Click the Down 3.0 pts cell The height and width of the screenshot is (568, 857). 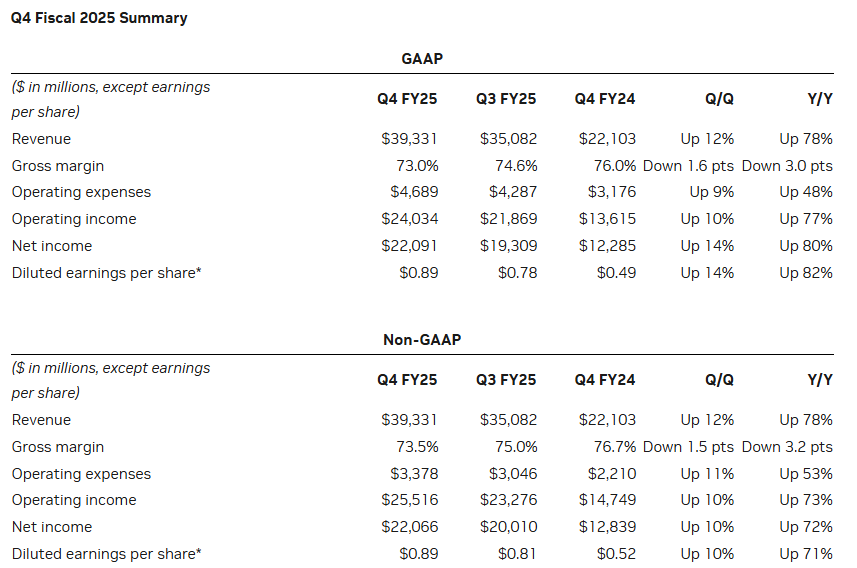[787, 165]
